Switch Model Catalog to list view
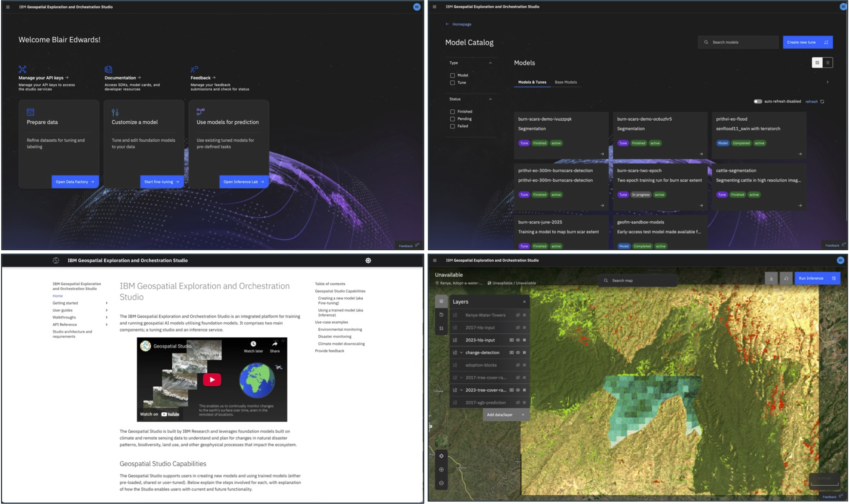Screen dimensions: 849x504 (828, 63)
